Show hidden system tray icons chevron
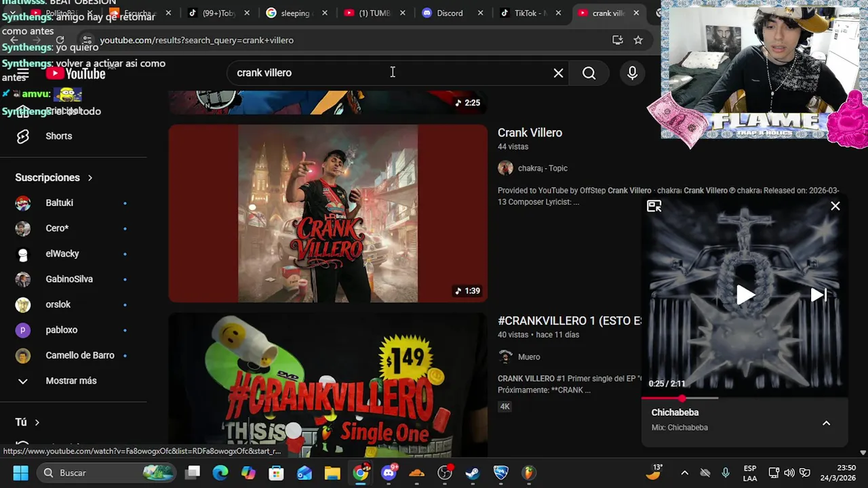The width and height of the screenshot is (868, 488). point(684,473)
